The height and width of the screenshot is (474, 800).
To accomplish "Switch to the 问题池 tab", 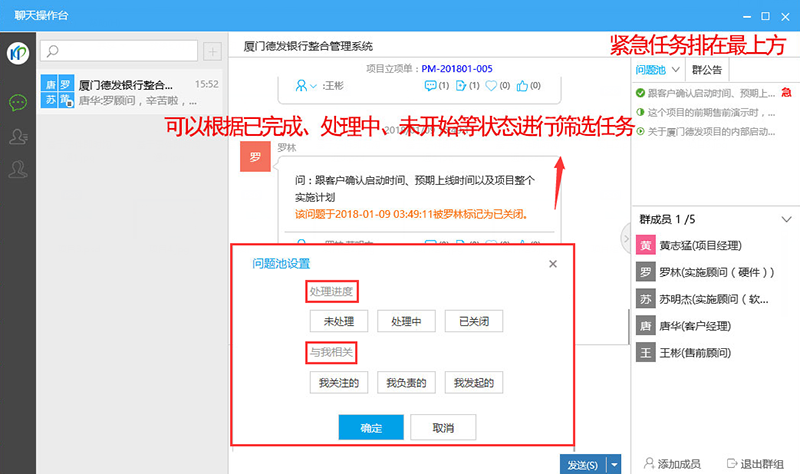I will point(651,70).
